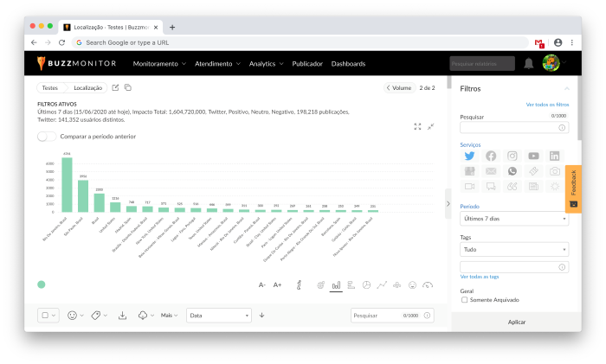Click the Pesquisar relatórios search field
This screenshot has height=364, width=606.
(x=481, y=63)
